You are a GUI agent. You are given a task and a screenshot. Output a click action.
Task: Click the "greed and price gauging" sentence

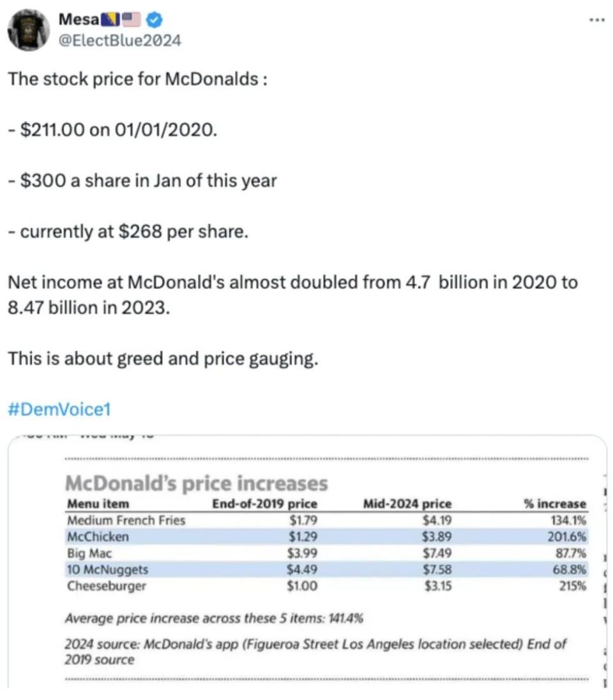163,359
